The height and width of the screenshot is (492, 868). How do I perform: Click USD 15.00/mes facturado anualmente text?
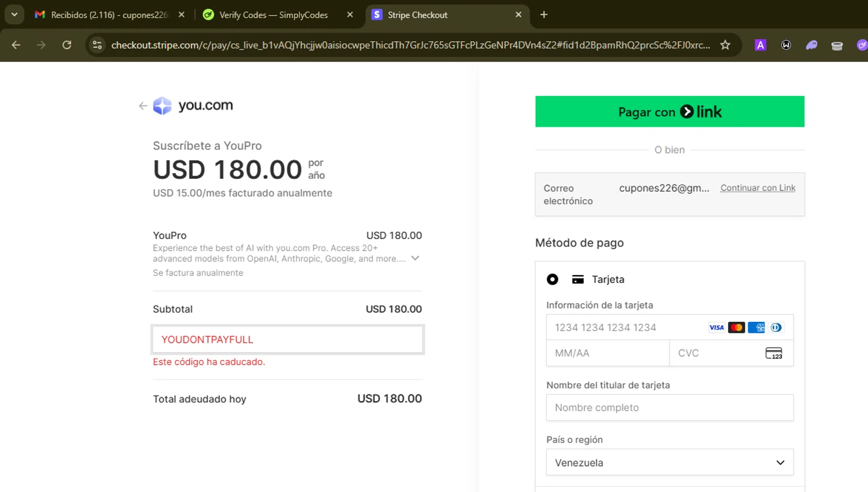click(x=242, y=193)
